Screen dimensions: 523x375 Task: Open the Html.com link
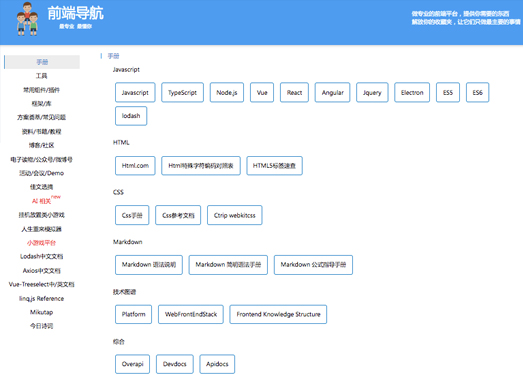coord(135,165)
